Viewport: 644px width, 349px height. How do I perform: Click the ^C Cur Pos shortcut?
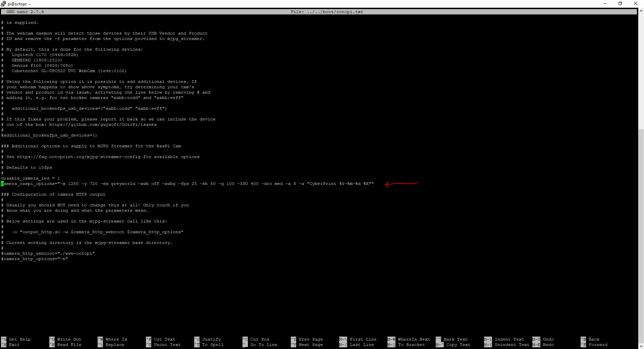(256, 339)
